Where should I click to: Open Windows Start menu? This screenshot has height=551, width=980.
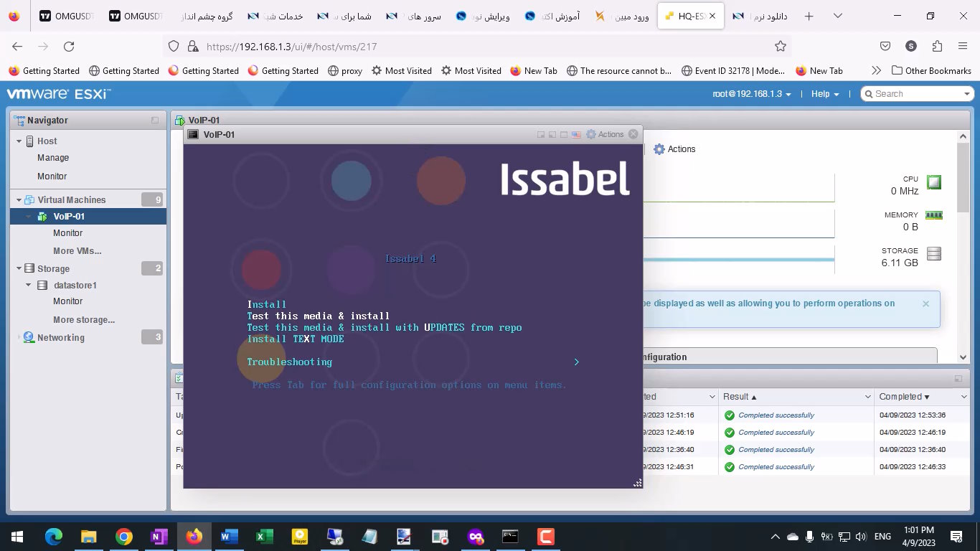tap(17, 536)
